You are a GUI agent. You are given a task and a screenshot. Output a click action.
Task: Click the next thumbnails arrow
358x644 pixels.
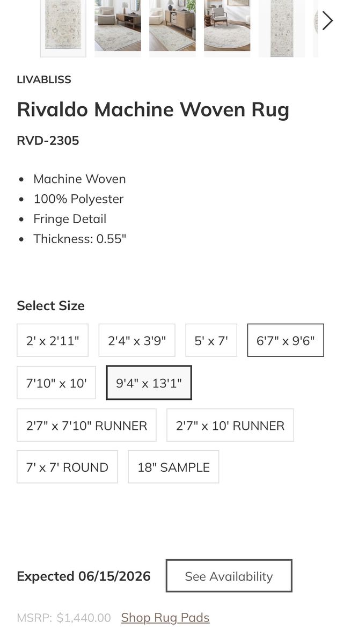[x=327, y=21]
